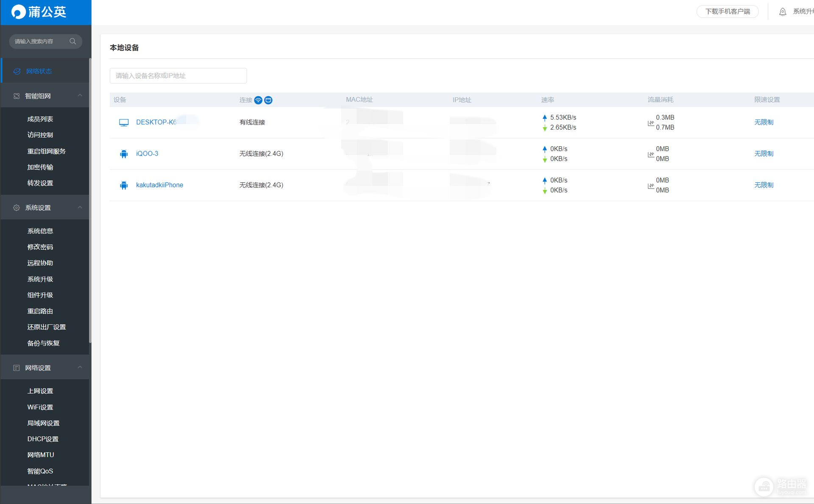Click the search magnifier icon in sidebar

pos(73,41)
